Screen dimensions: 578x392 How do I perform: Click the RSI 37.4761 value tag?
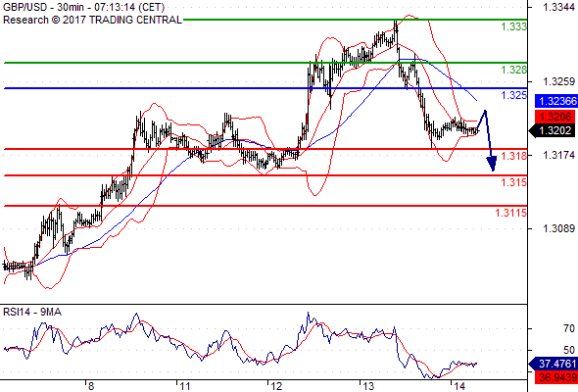pos(553,364)
